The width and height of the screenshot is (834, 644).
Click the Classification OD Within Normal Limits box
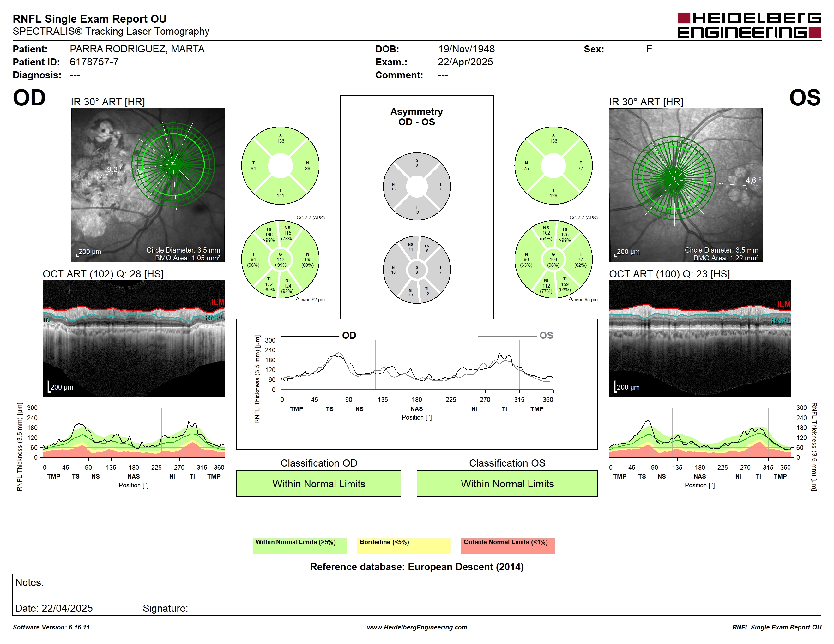[318, 483]
